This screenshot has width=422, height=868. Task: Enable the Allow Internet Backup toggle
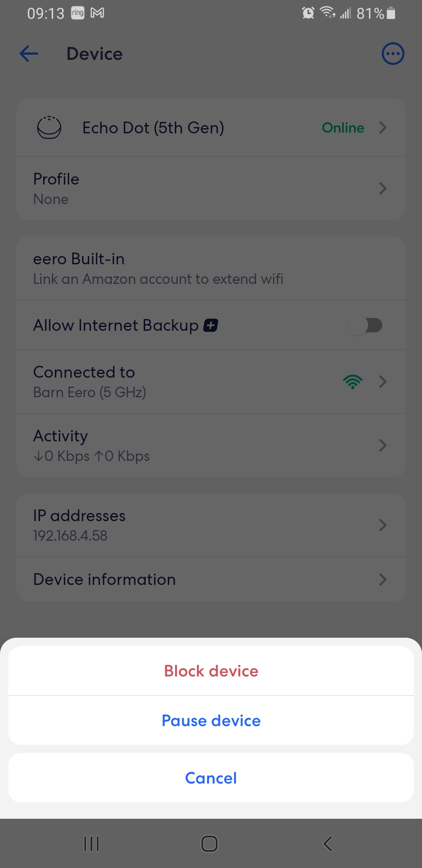tap(367, 325)
